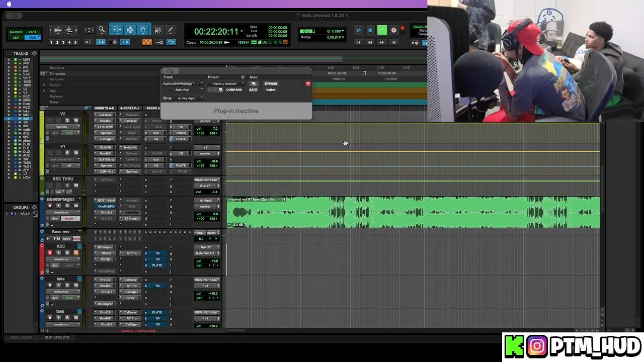This screenshot has height=362, width=644.
Task: Select Grid edit mode
Action: click(x=32, y=38)
